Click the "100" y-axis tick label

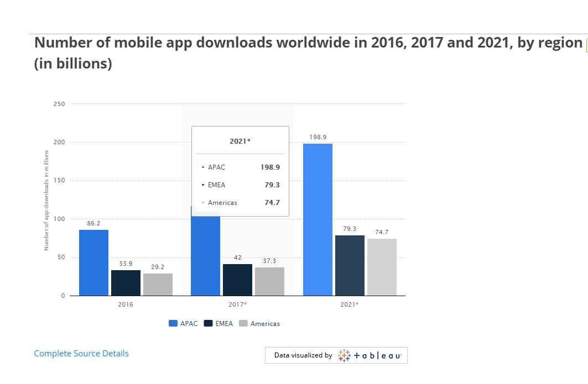(x=59, y=219)
